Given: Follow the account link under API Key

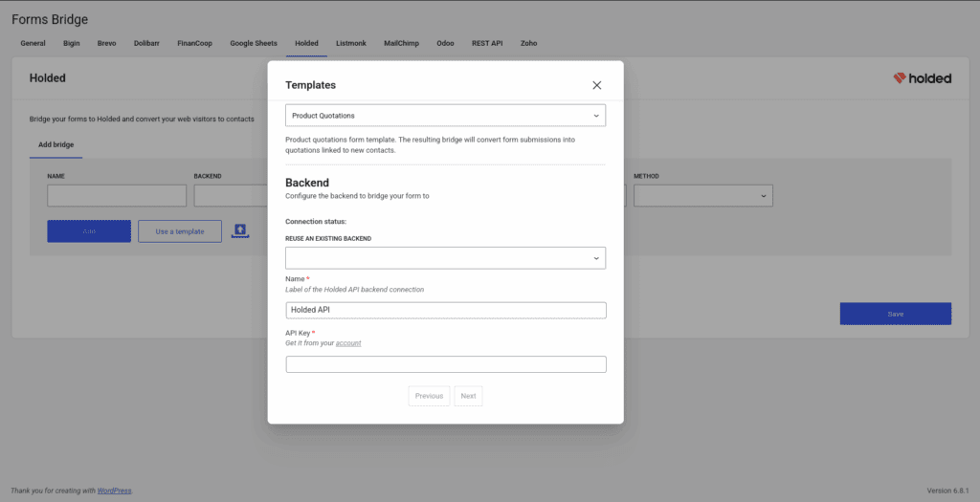Looking at the screenshot, I should coord(348,343).
